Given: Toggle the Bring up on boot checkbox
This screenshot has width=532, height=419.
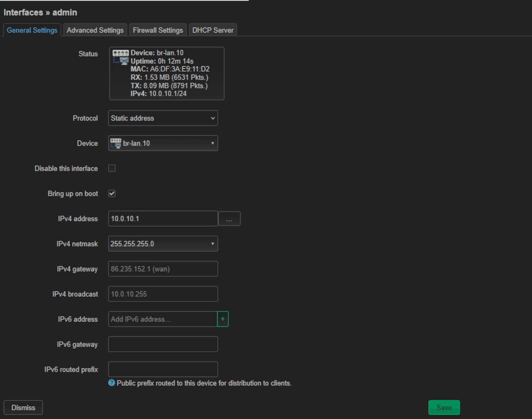Looking at the screenshot, I should coord(112,193).
